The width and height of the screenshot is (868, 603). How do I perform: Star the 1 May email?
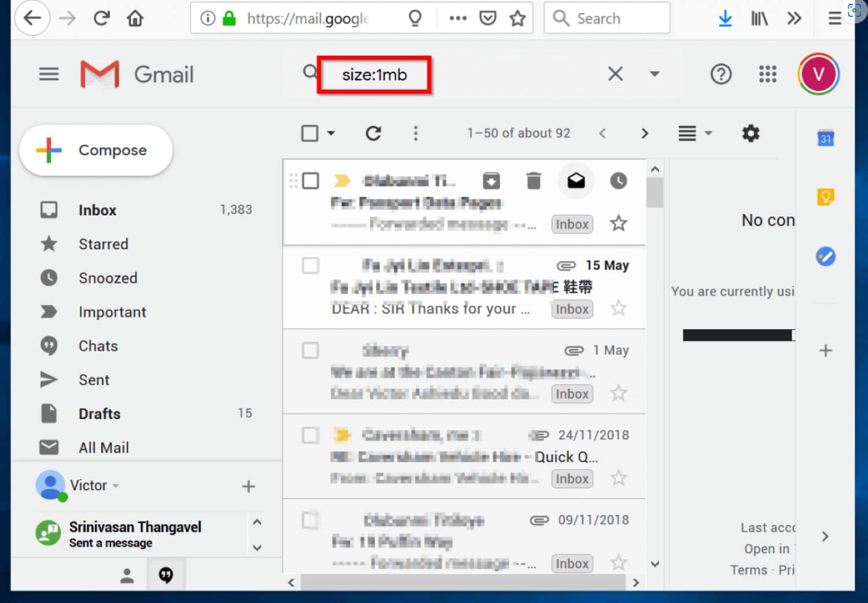pos(619,393)
